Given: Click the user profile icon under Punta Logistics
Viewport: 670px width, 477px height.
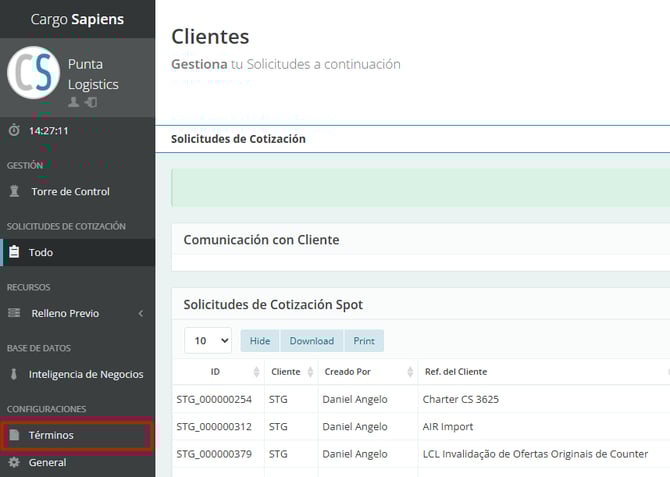Looking at the screenshot, I should point(73,103).
